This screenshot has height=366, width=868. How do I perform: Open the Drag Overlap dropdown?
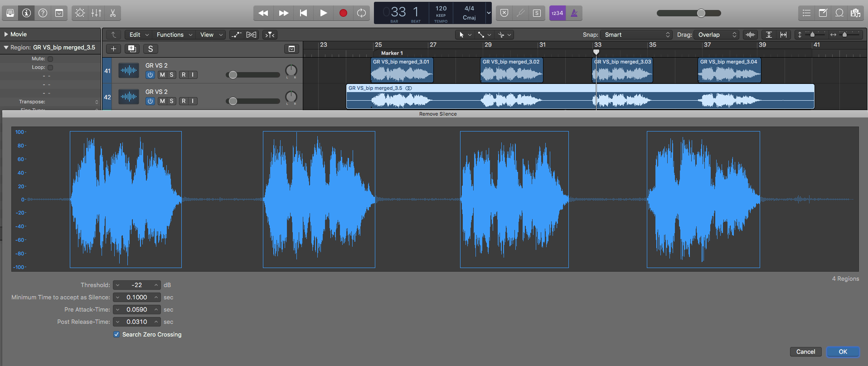[717, 35]
